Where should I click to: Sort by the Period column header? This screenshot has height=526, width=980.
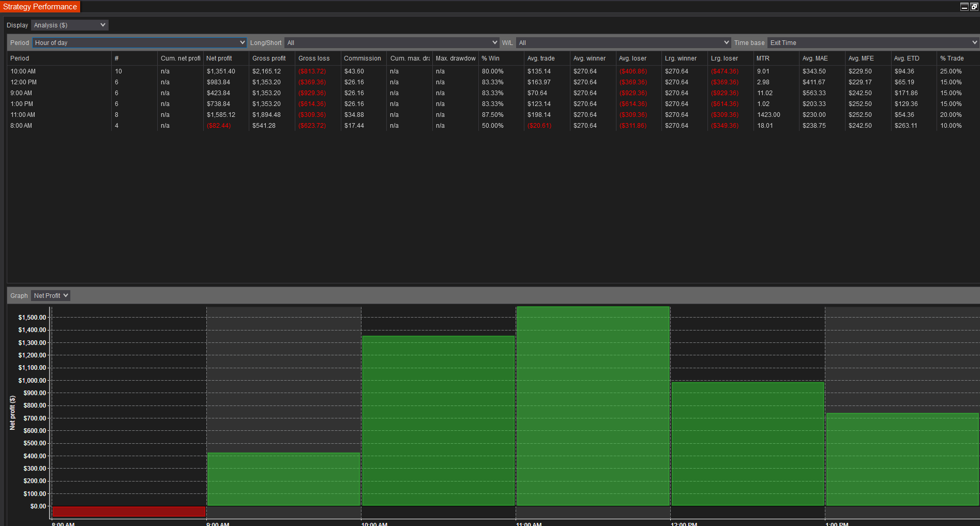click(59, 58)
